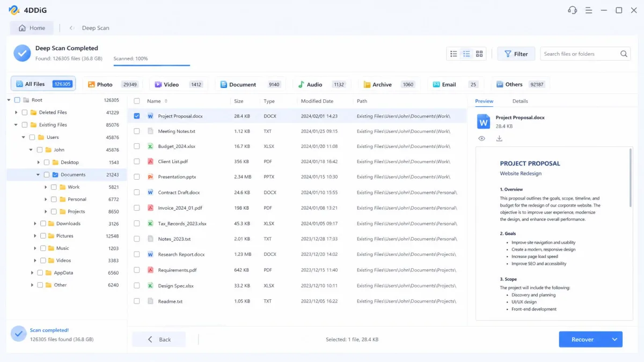Screen dimensions: 644x362
Task: Click the Back button
Action: coord(159,339)
